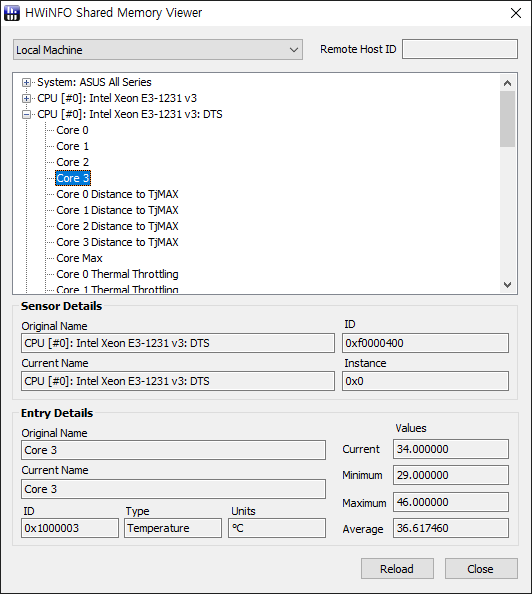Click Current value field 34.000000

[x=451, y=449]
